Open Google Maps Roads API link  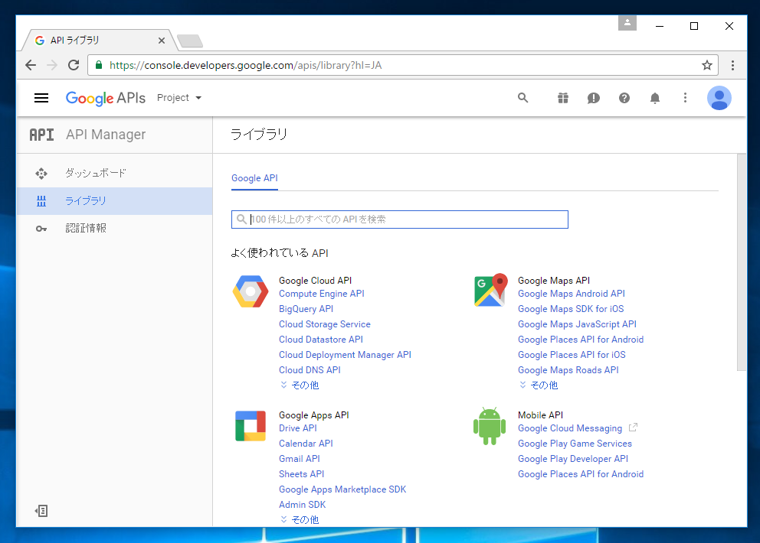568,369
